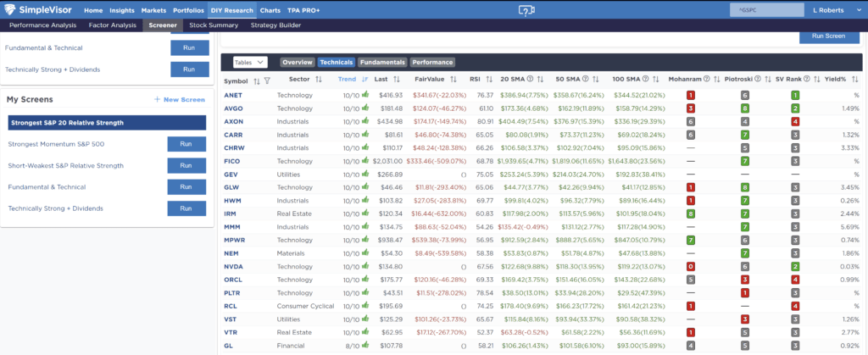868x355 pixels.
Task: Open the Tables dropdown
Action: [249, 62]
